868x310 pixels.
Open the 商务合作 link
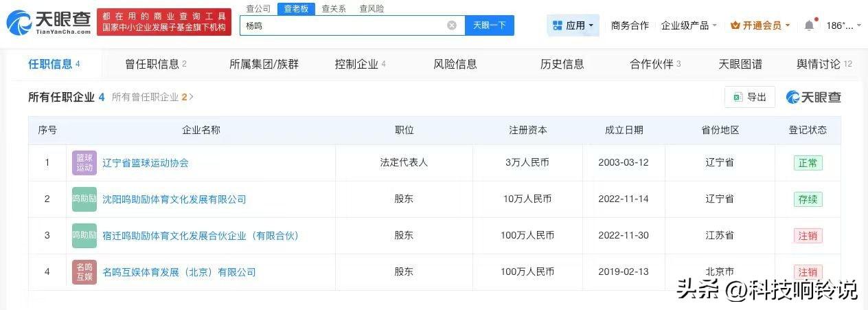click(630, 25)
